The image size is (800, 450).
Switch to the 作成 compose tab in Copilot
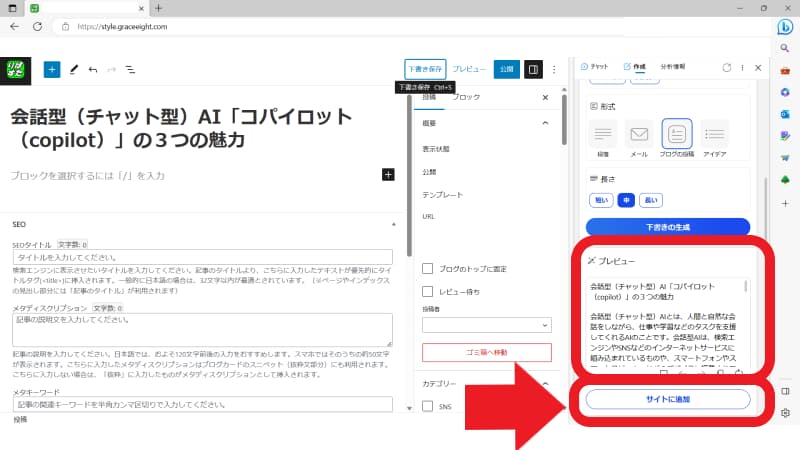pos(635,67)
